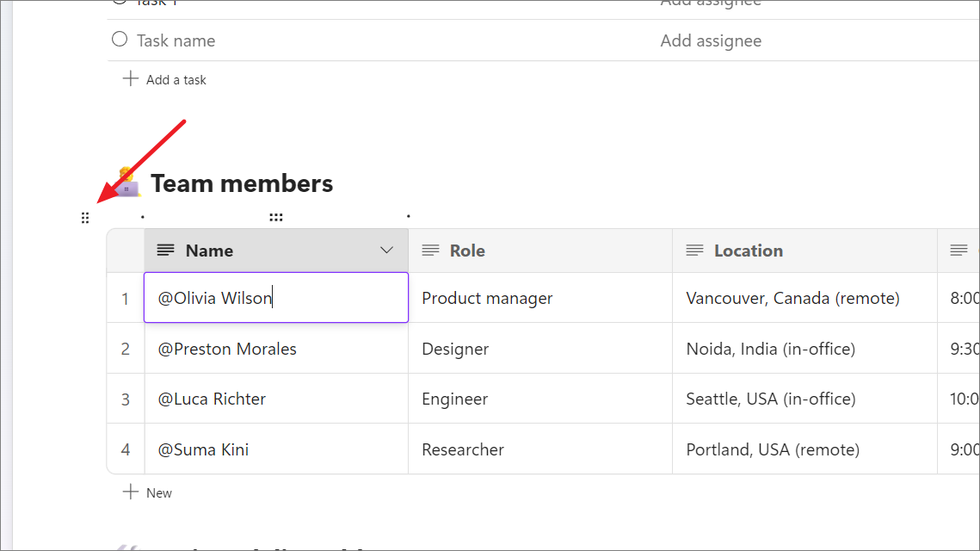980x551 pixels.
Task: Select the Role column header
Action: tap(540, 251)
